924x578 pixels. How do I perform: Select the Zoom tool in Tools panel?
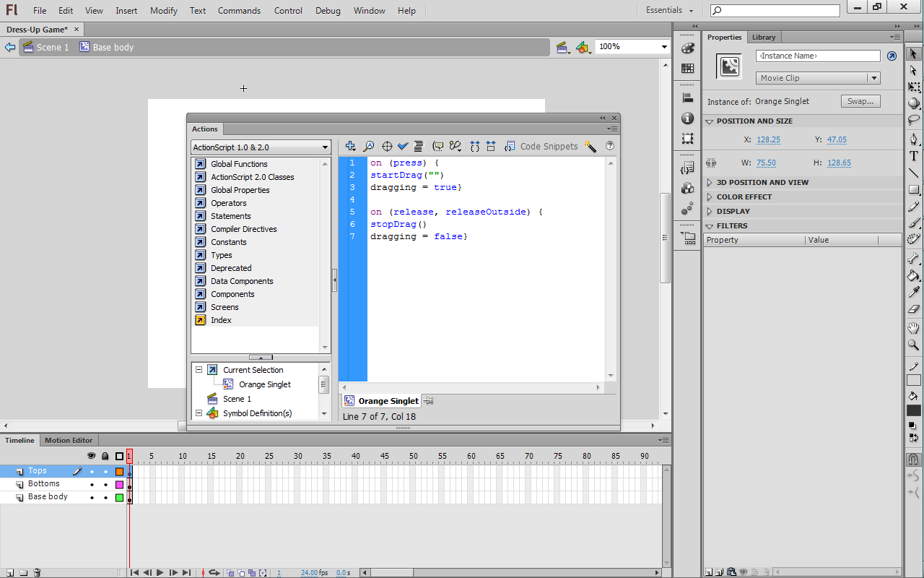(x=914, y=345)
